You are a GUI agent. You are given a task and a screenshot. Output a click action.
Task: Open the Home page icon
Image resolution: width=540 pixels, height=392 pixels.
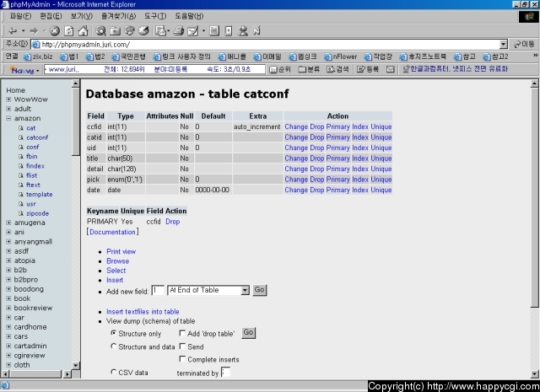point(83,31)
